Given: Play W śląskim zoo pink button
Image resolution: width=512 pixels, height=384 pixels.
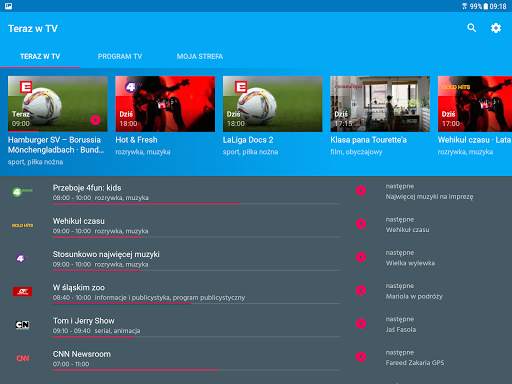Looking at the screenshot, I should tap(361, 290).
